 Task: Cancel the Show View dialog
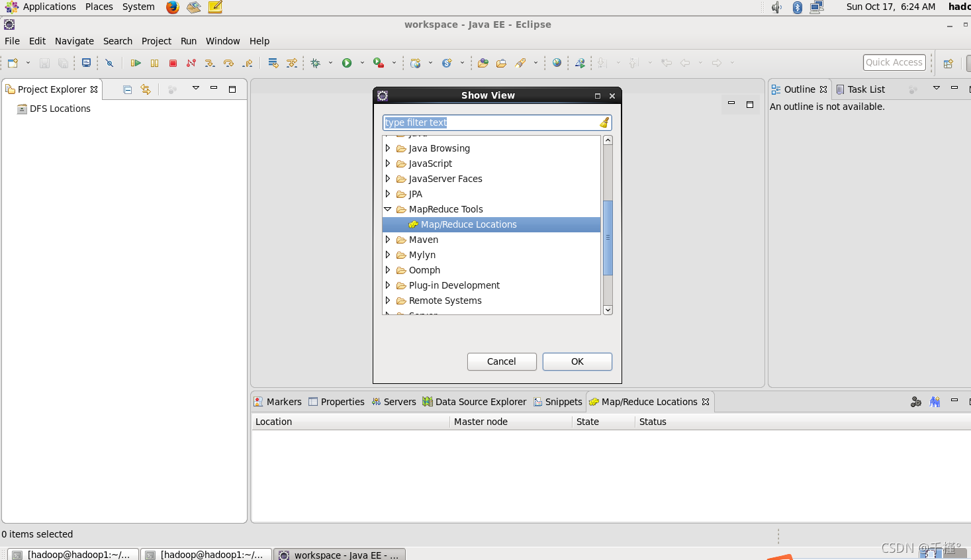501,361
